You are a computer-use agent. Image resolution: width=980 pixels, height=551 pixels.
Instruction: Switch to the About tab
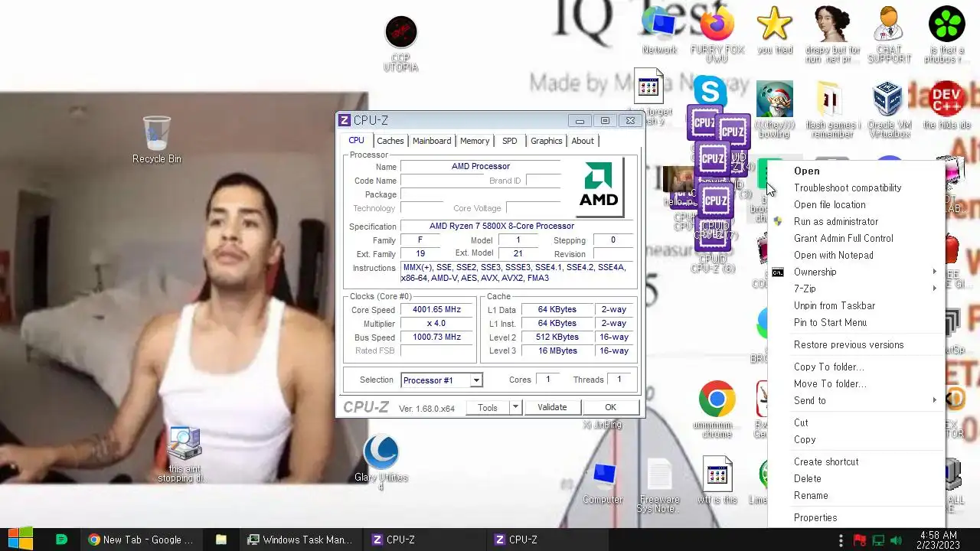583,141
